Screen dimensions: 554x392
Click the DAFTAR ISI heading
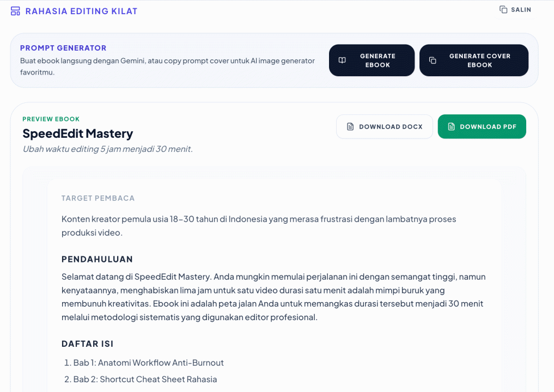click(87, 344)
